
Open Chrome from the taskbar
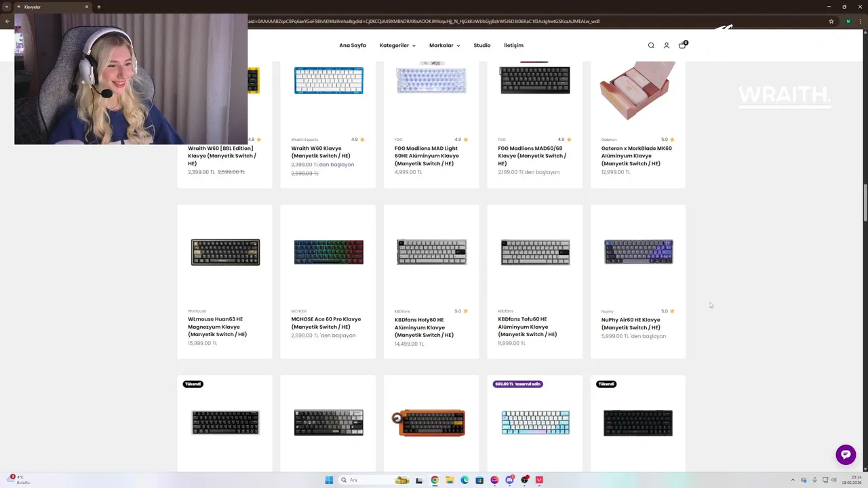coord(435,480)
